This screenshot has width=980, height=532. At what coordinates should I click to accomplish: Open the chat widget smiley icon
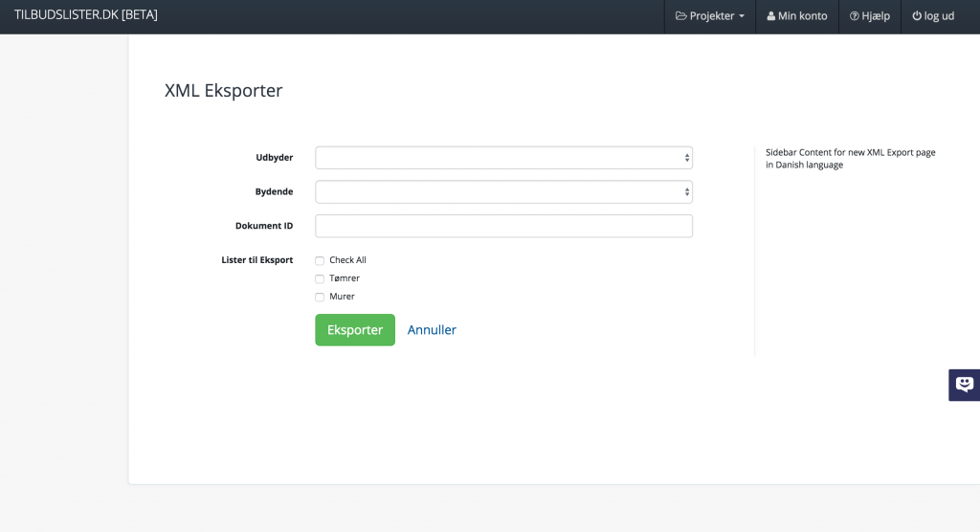(965, 385)
